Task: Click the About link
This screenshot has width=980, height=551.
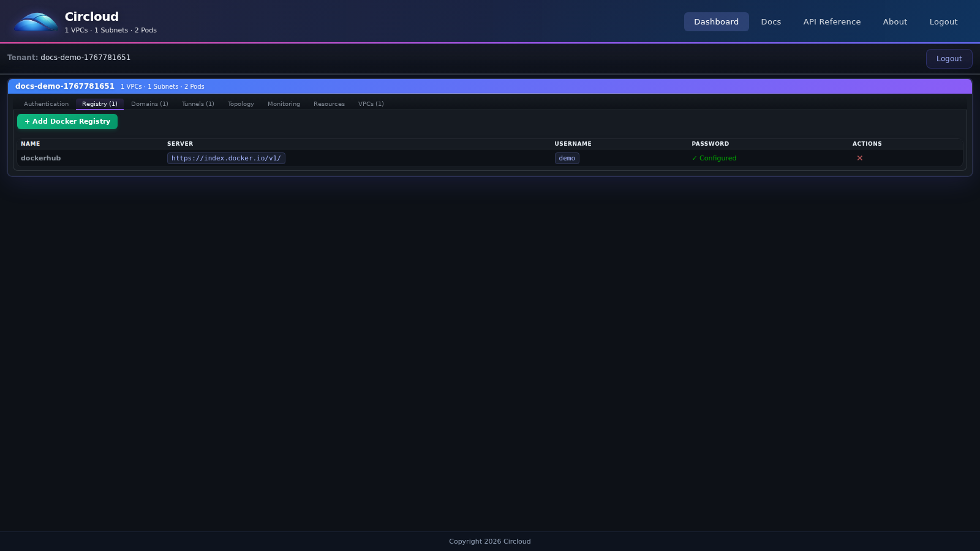Action: point(895,21)
